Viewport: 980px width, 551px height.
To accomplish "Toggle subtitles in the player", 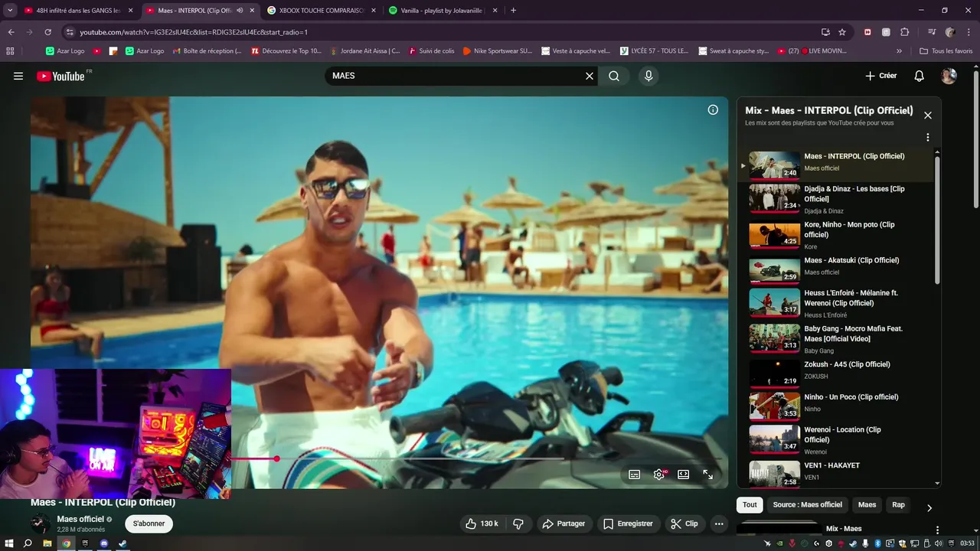I will pyautogui.click(x=635, y=474).
